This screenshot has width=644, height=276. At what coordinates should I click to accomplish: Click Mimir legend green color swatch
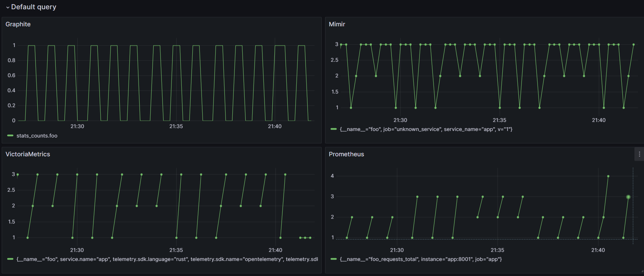334,129
